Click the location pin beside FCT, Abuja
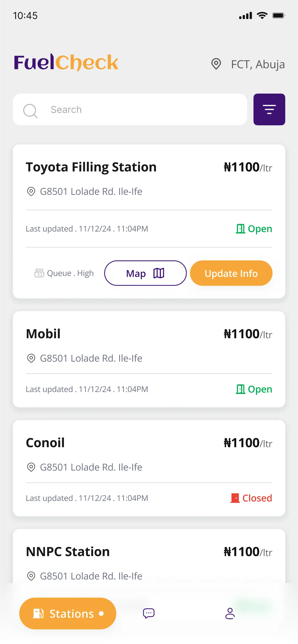 (x=216, y=64)
